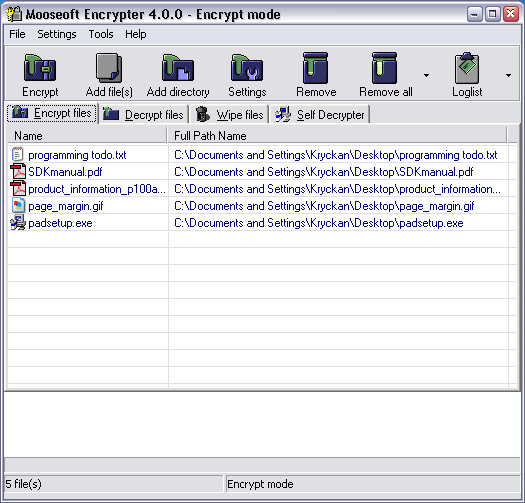
Task: Click the full path of page_margin.gif
Action: tap(324, 206)
